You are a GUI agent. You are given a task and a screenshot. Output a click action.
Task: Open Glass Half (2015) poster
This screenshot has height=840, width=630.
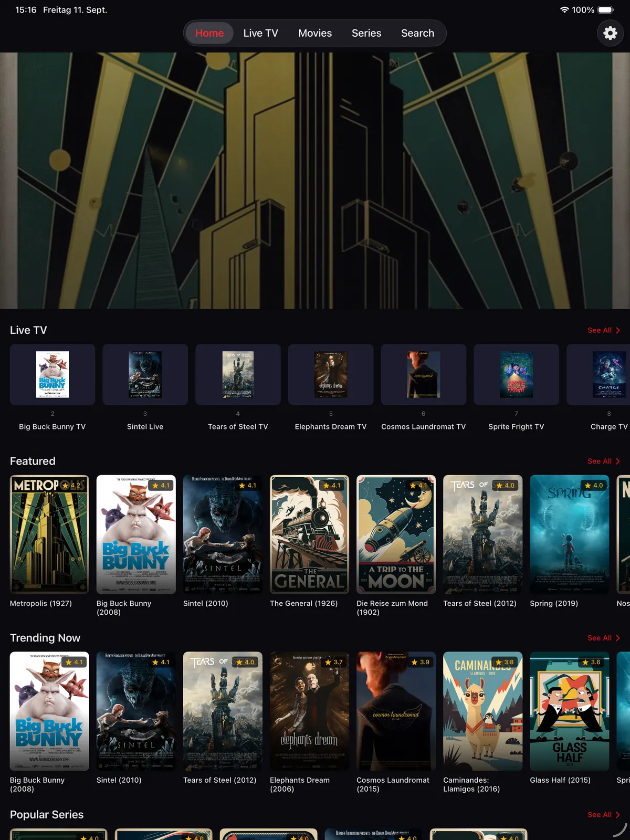pos(570,711)
